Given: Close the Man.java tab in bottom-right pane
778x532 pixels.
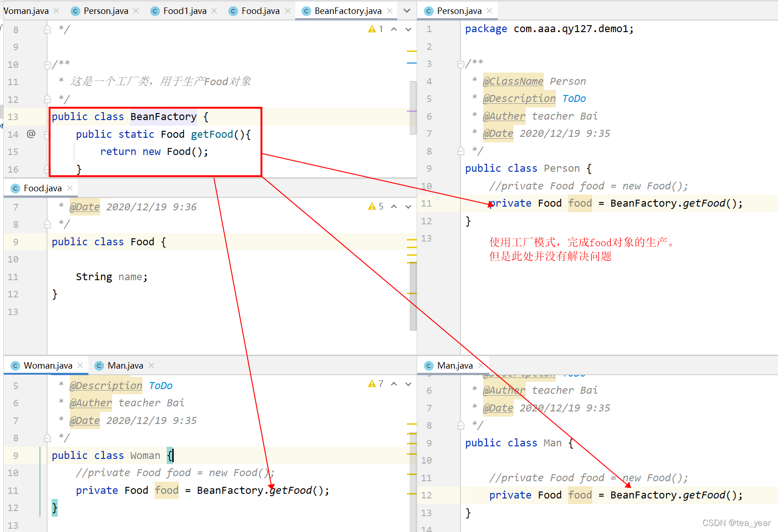Looking at the screenshot, I should click(x=480, y=365).
